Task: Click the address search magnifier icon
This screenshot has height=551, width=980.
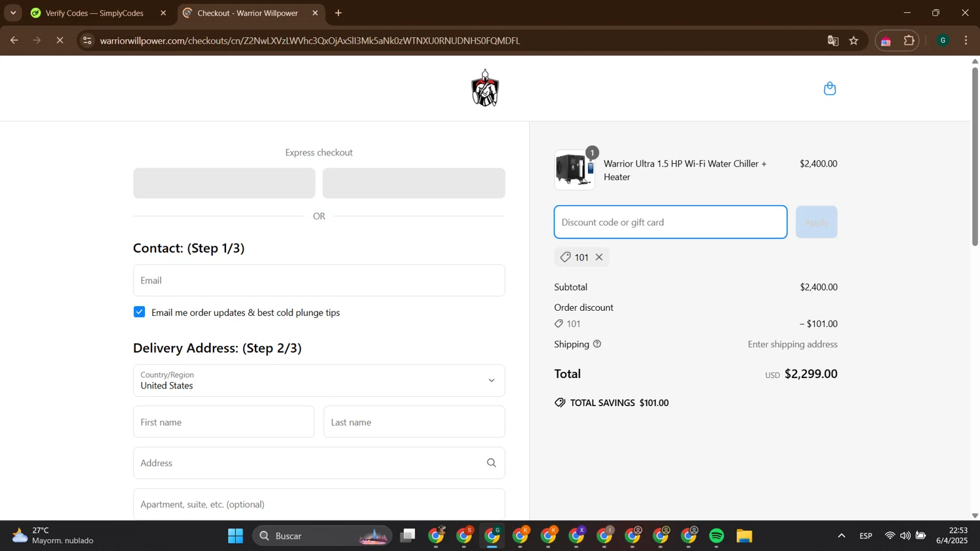Action: click(x=491, y=463)
